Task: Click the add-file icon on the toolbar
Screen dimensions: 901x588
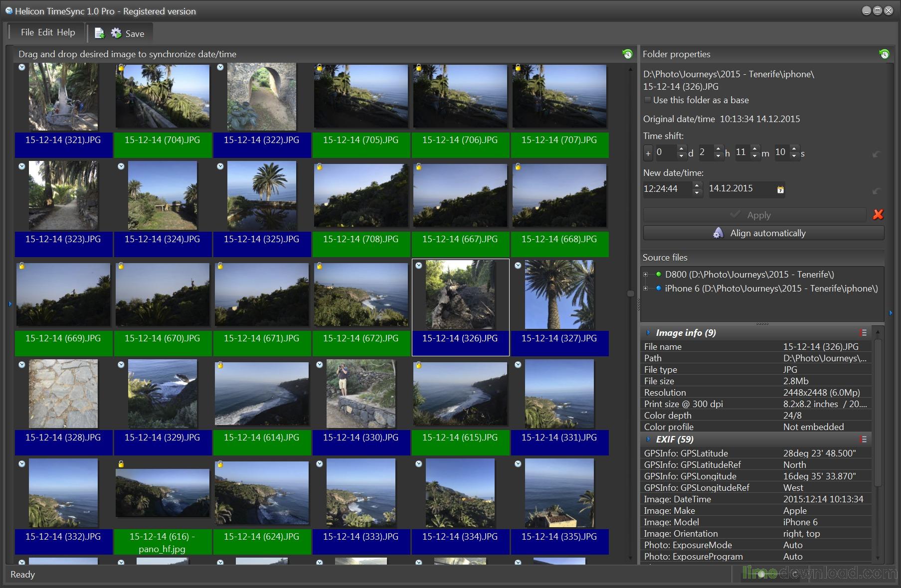Action: pyautogui.click(x=98, y=33)
